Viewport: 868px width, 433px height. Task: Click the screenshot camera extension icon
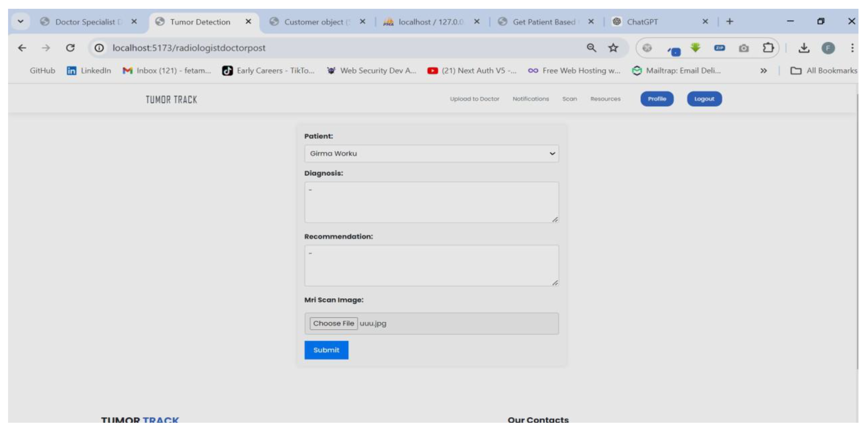point(744,48)
